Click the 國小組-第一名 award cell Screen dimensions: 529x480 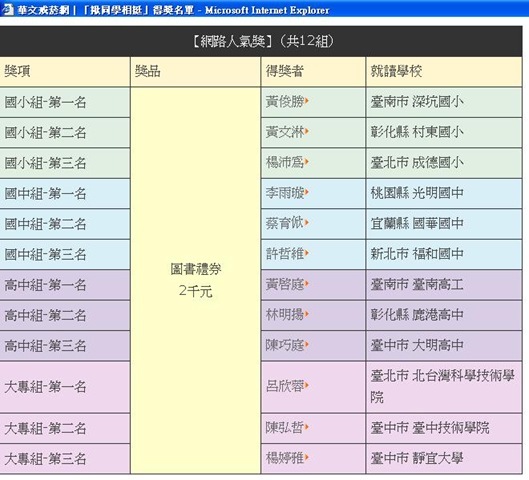(65, 102)
